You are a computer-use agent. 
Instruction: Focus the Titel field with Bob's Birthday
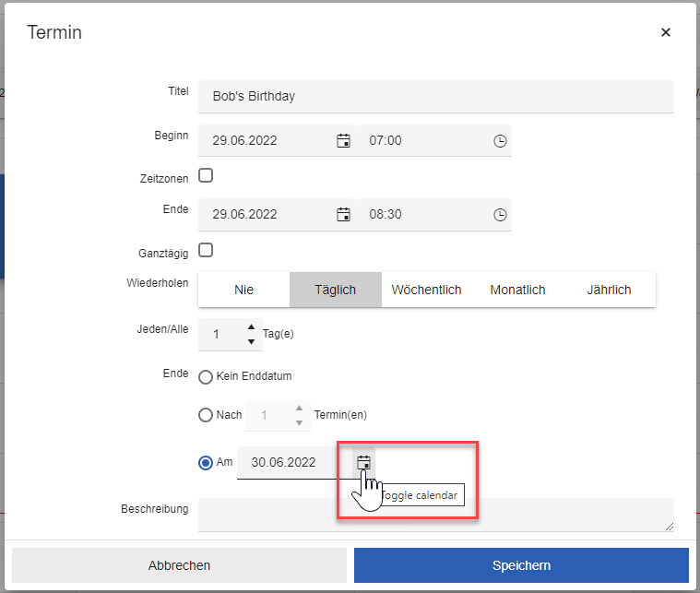tap(436, 97)
